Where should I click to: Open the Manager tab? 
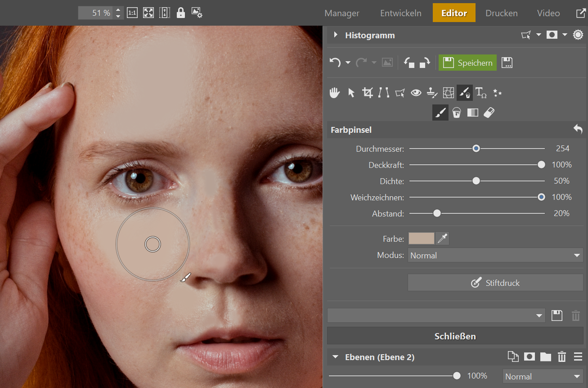[342, 13]
